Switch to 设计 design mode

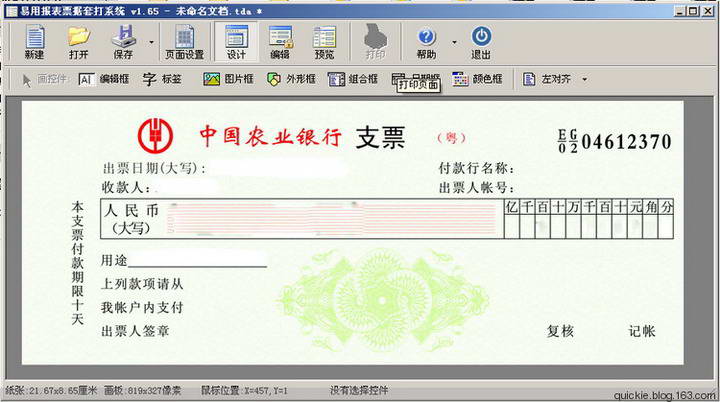coord(236,42)
